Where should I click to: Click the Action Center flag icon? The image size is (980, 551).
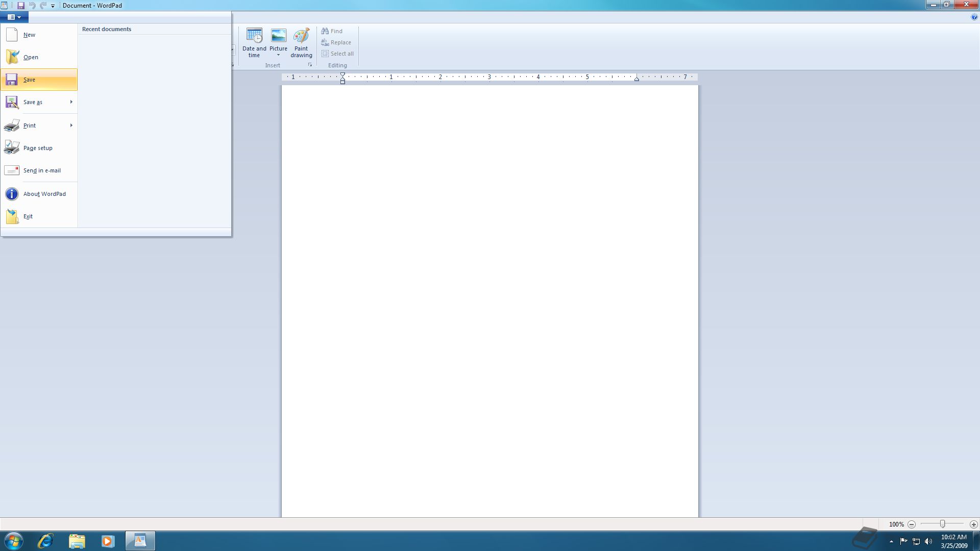pos(903,541)
